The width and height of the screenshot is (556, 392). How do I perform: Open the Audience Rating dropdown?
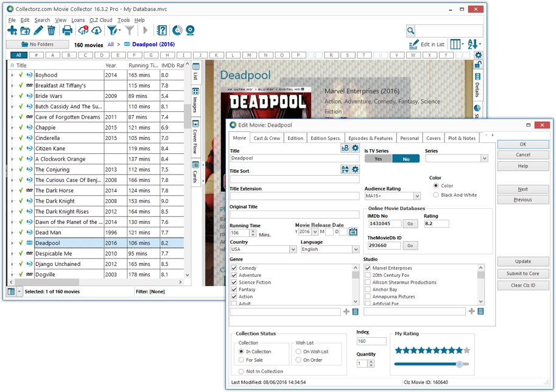417,197
